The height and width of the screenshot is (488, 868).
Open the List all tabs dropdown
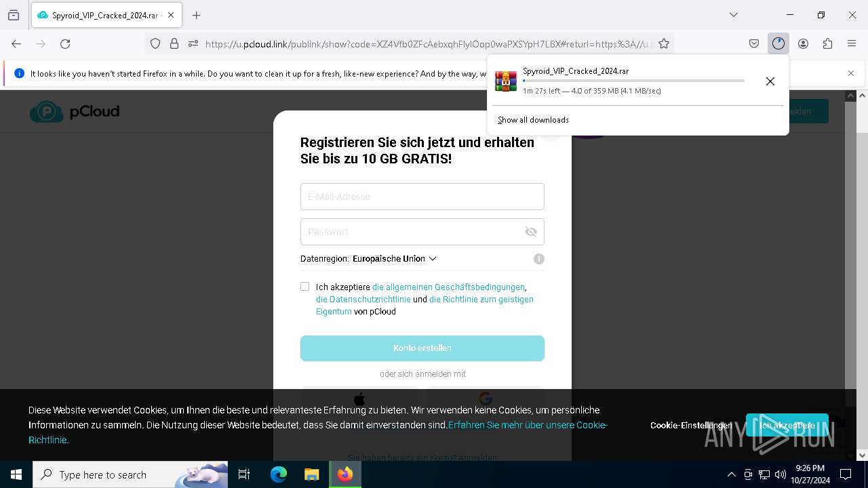[734, 15]
